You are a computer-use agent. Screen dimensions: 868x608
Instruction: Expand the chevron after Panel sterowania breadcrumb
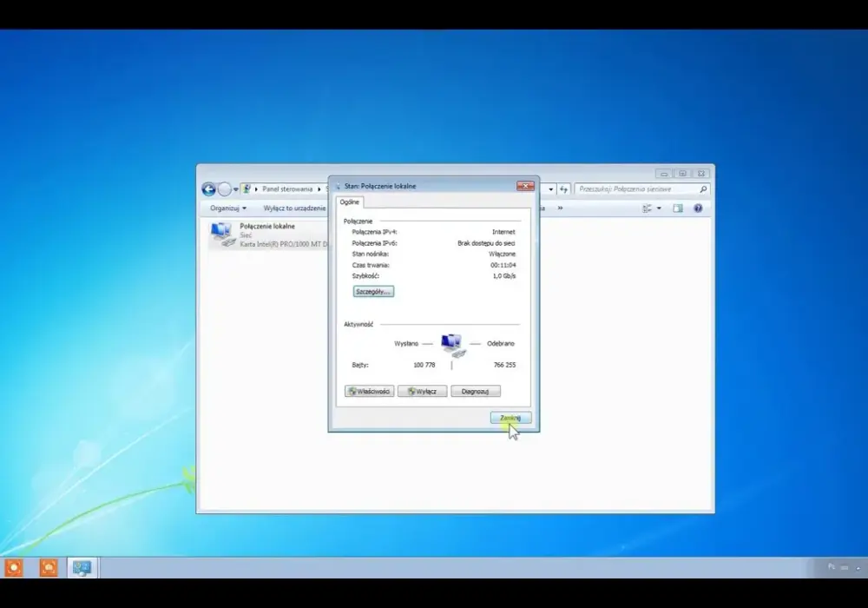(319, 189)
